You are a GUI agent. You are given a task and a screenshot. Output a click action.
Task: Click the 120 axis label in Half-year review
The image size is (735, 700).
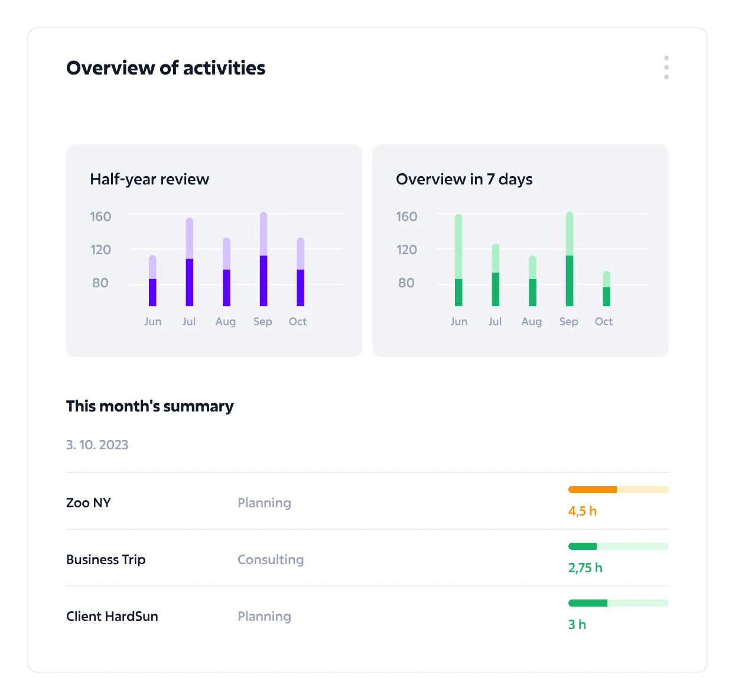coord(100,249)
